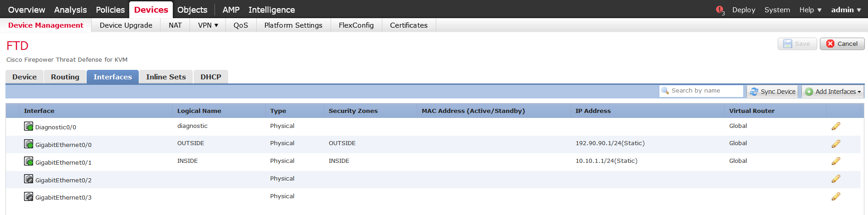Expand the Help dropdown menu
Image resolution: width=868 pixels, height=215 pixels.
point(810,10)
